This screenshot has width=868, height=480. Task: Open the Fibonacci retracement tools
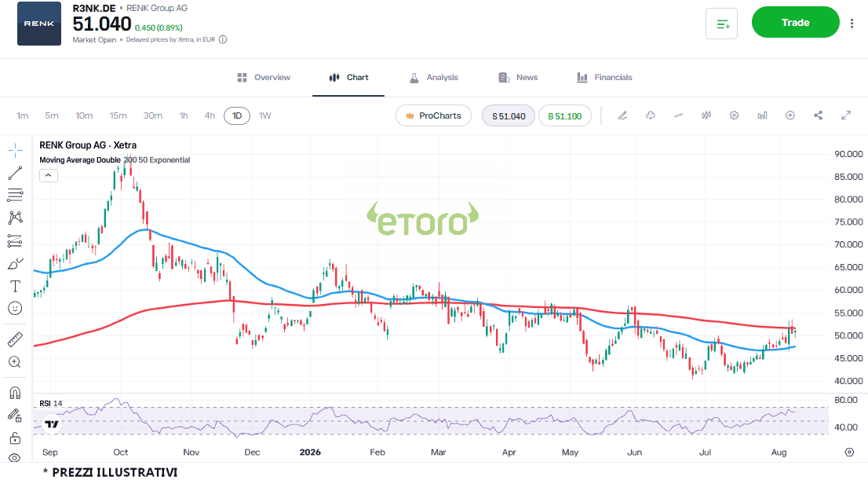pyautogui.click(x=15, y=195)
